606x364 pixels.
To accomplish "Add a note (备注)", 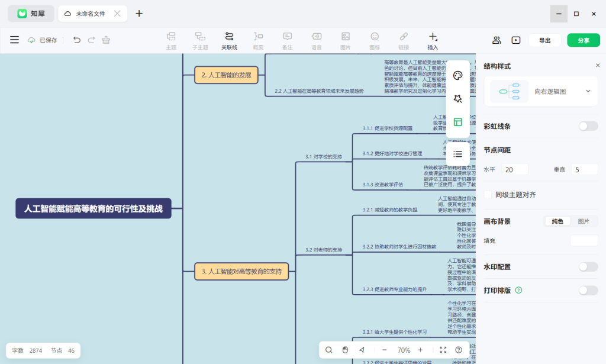I will coord(287,41).
